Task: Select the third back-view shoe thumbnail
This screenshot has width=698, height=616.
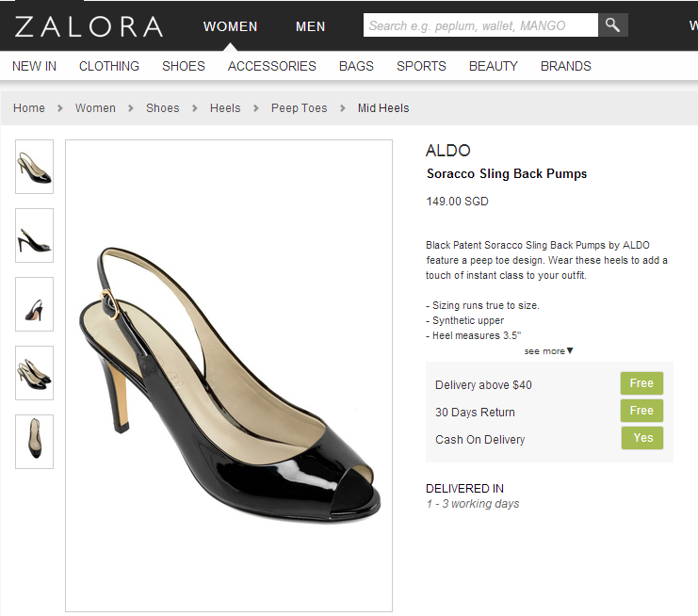Action: pyautogui.click(x=34, y=304)
